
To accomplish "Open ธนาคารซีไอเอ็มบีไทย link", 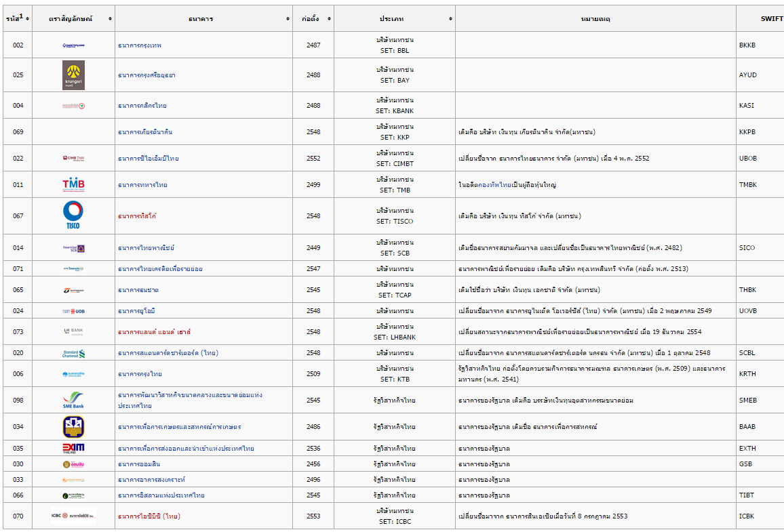I will (149, 159).
